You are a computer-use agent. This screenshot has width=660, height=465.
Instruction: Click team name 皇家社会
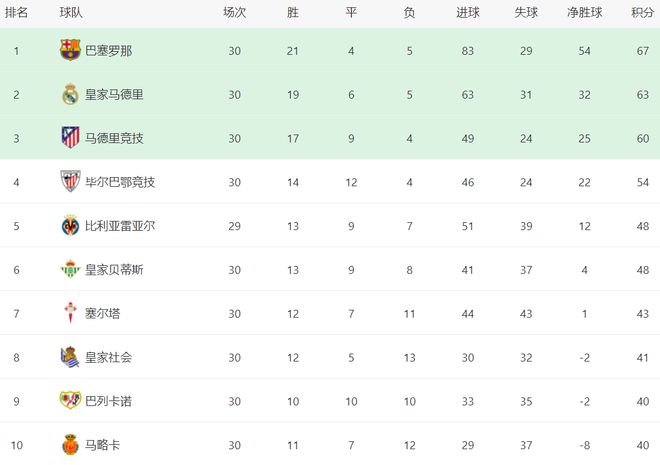point(109,358)
